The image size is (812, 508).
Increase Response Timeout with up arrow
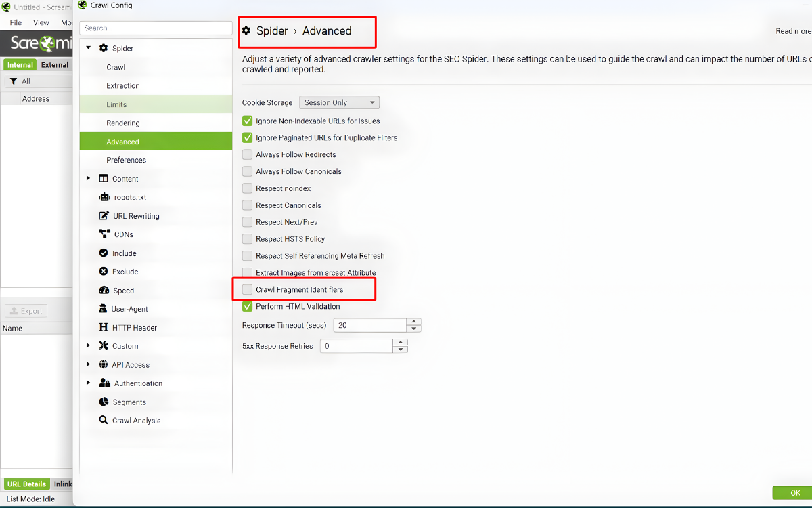414,322
